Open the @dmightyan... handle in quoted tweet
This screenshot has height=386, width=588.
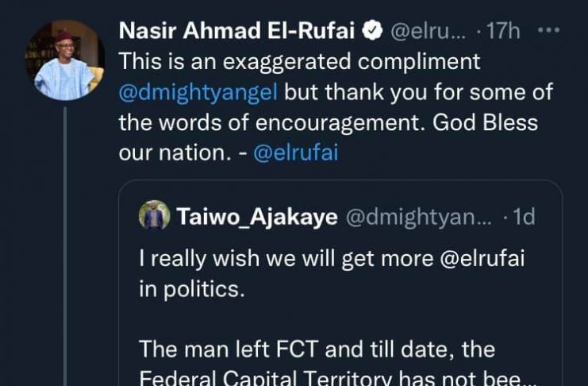pyautogui.click(x=418, y=217)
